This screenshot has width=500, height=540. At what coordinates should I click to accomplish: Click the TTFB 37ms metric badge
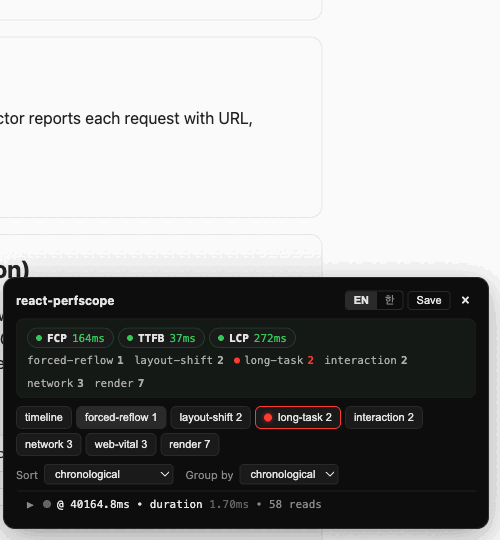(161, 338)
